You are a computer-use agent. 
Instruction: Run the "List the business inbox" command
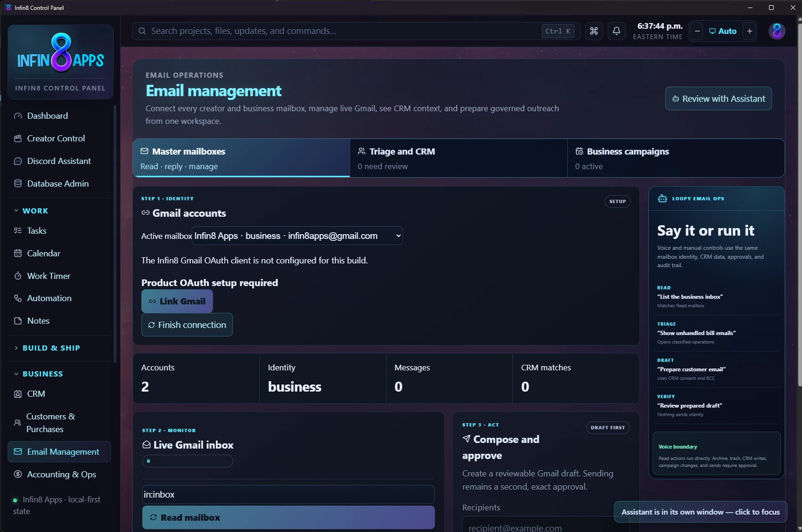[x=716, y=296]
